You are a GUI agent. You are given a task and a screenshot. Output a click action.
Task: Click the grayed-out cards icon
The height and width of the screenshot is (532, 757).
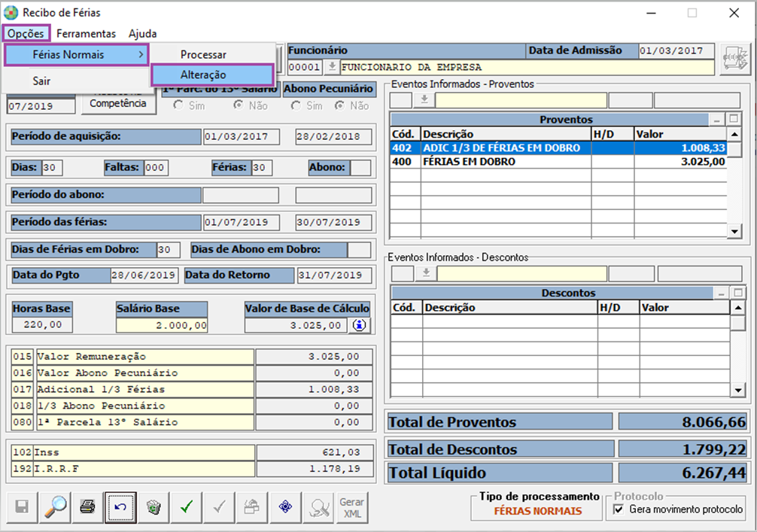click(252, 507)
